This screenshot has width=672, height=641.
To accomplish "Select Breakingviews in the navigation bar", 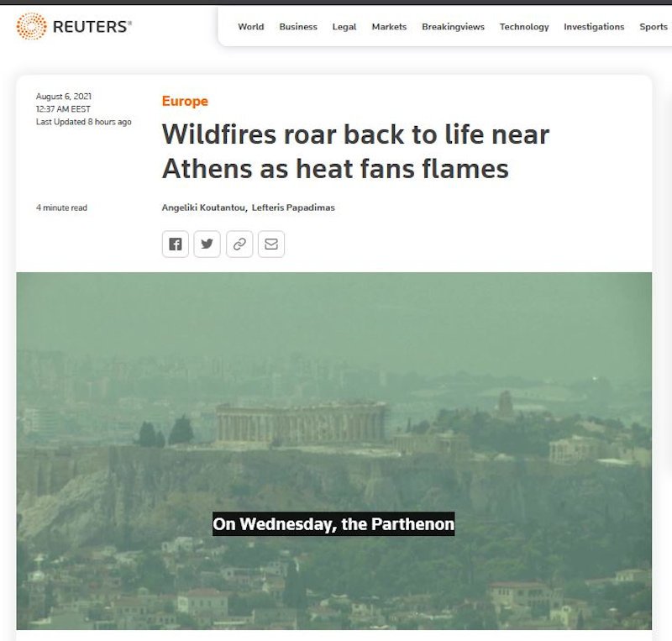I will click(453, 27).
